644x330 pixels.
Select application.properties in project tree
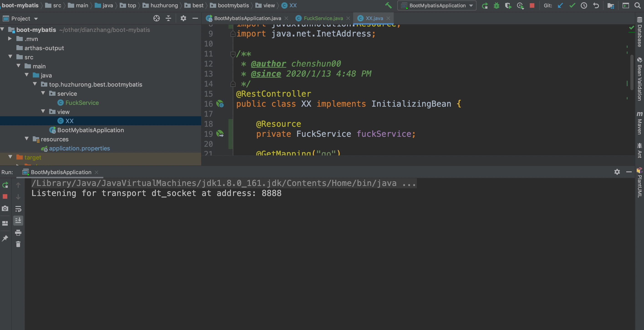pyautogui.click(x=79, y=148)
